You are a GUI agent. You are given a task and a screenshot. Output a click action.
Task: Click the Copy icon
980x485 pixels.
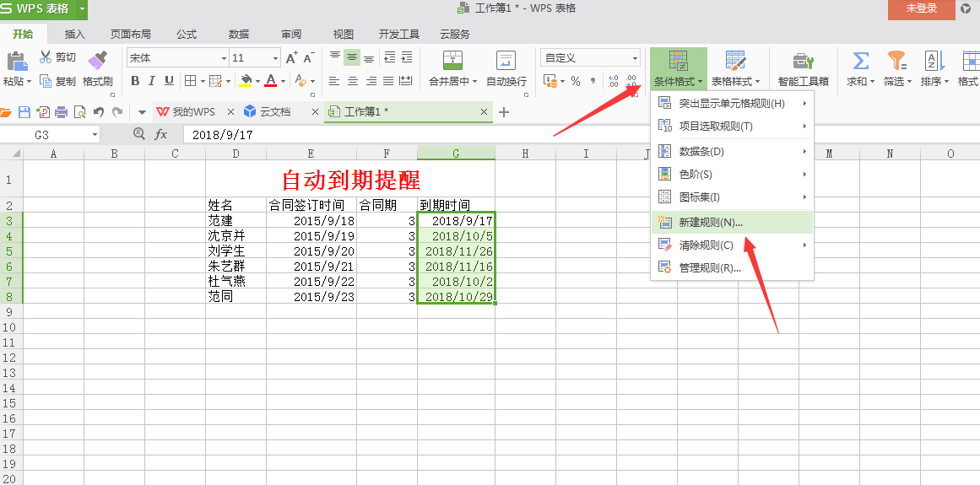(x=46, y=80)
